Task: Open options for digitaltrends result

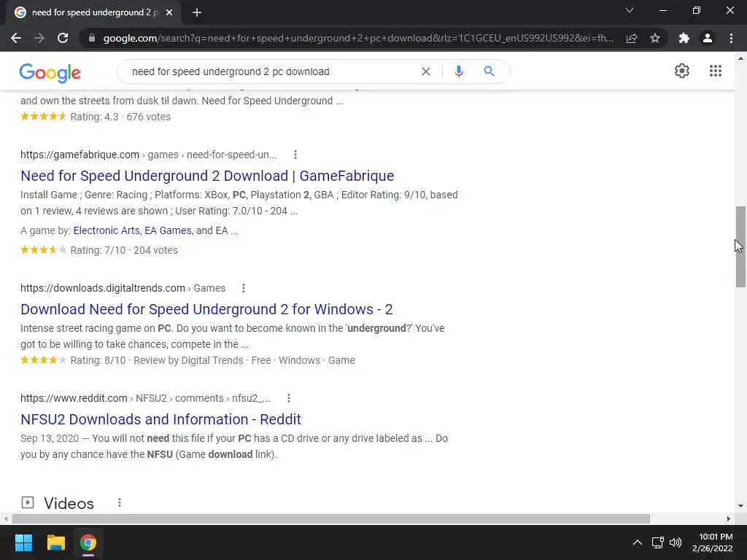Action: (244, 288)
